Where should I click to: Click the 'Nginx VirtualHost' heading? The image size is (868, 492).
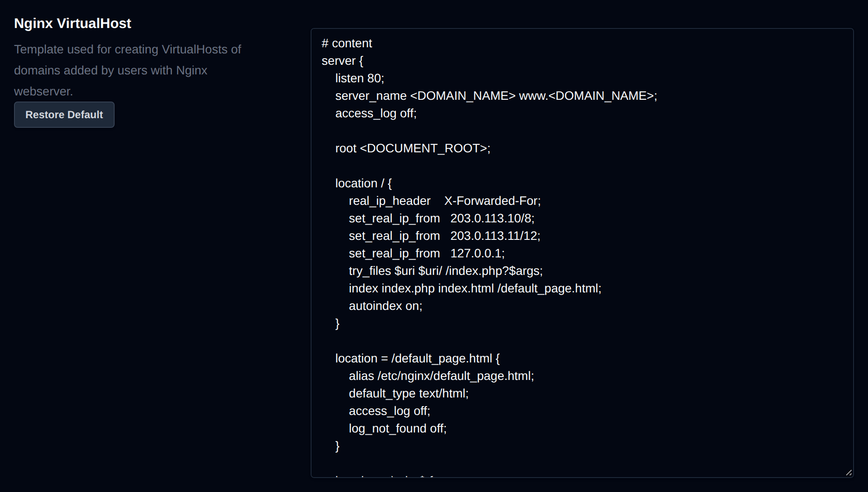pyautogui.click(x=73, y=23)
